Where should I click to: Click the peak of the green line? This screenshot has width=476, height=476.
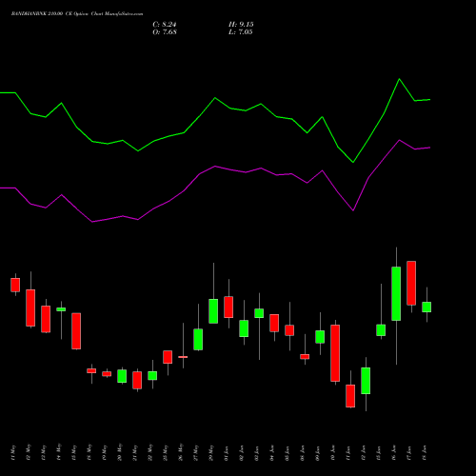tap(399, 79)
